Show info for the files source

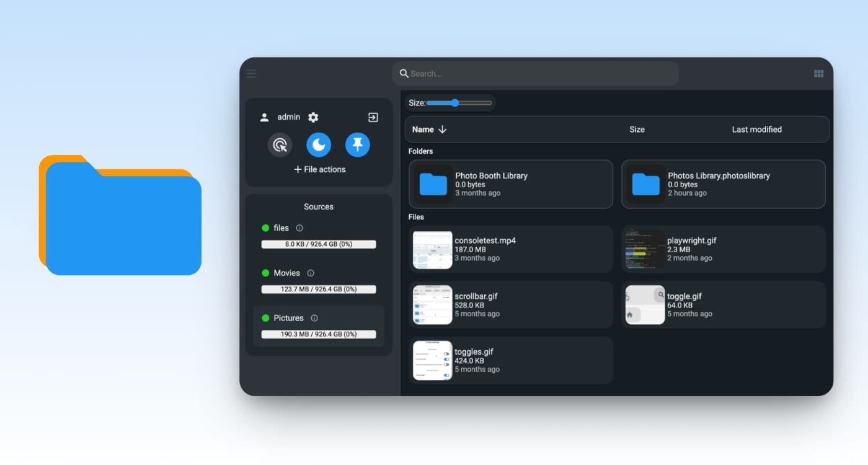(x=299, y=228)
